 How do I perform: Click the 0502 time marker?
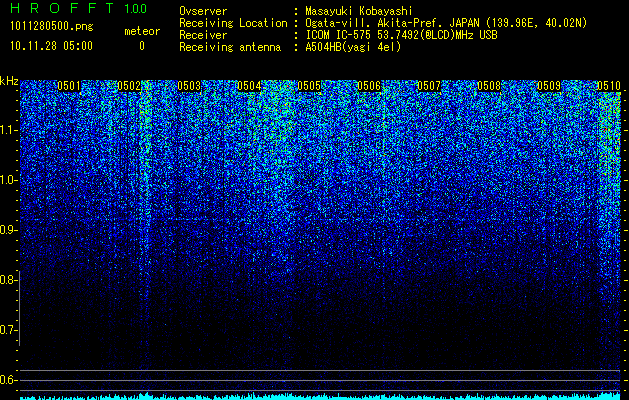(x=129, y=86)
